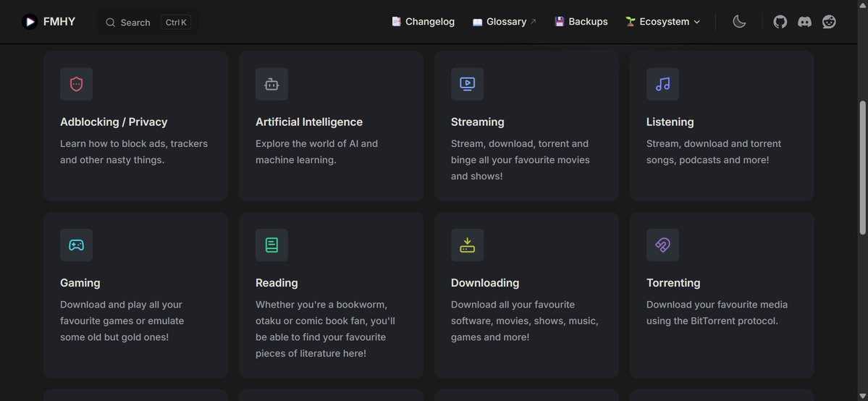Click "binge all your favourite movies" text
The height and width of the screenshot is (401, 868).
(x=521, y=160)
